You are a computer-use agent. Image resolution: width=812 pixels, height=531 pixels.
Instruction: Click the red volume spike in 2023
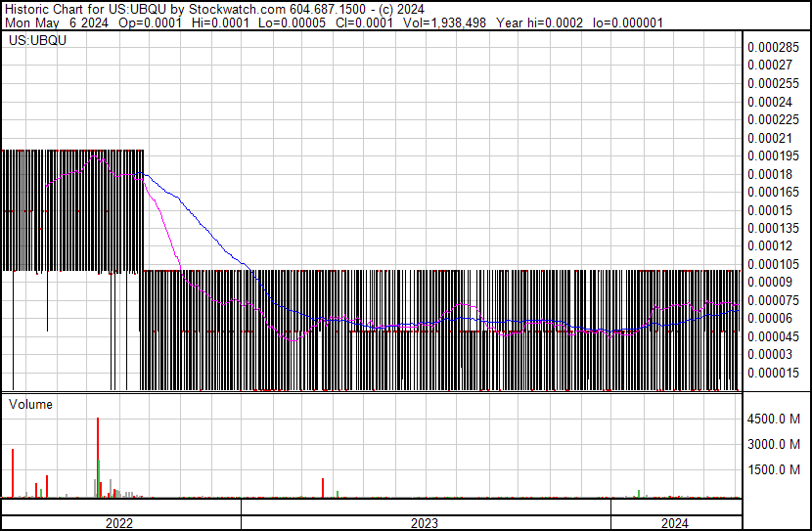click(x=323, y=488)
